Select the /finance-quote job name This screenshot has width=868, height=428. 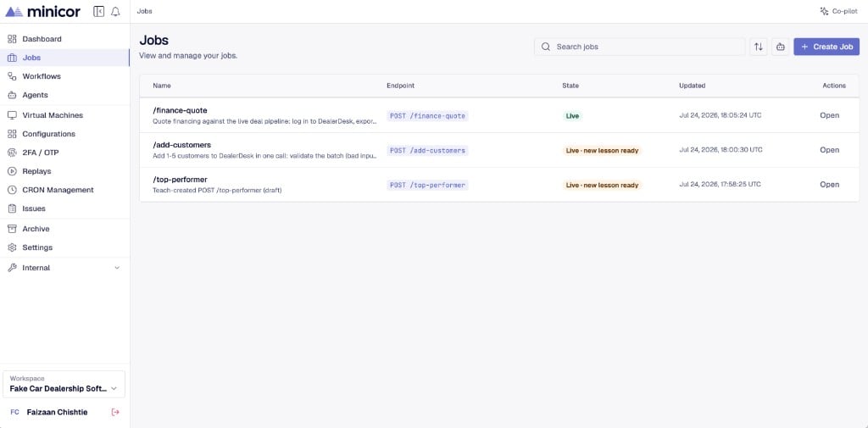(180, 110)
